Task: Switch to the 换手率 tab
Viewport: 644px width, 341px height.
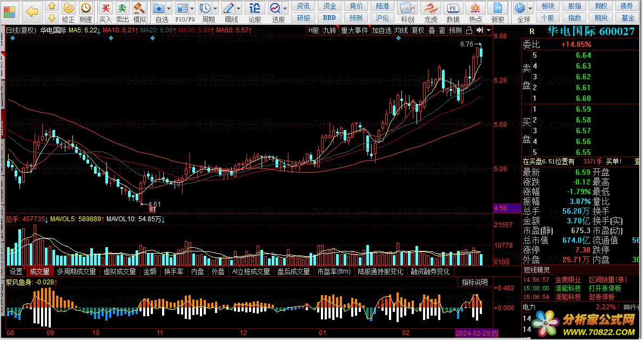Action: point(174,271)
